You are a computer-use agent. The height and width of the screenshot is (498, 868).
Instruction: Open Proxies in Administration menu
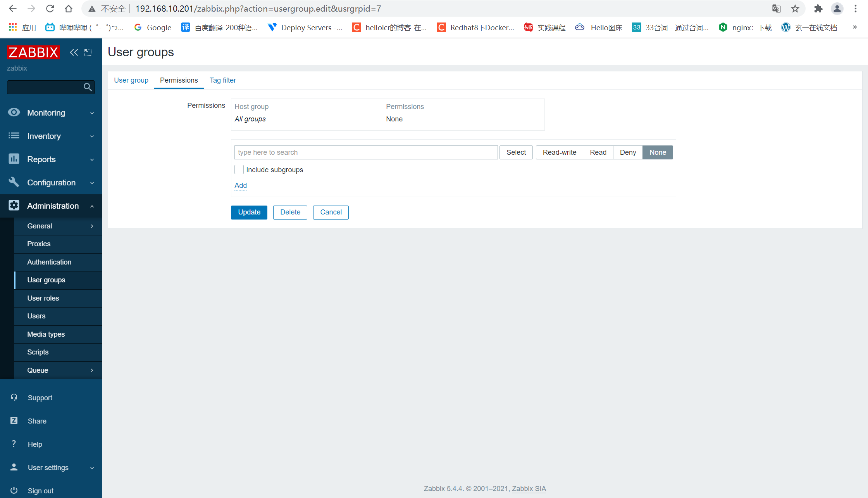58,244
